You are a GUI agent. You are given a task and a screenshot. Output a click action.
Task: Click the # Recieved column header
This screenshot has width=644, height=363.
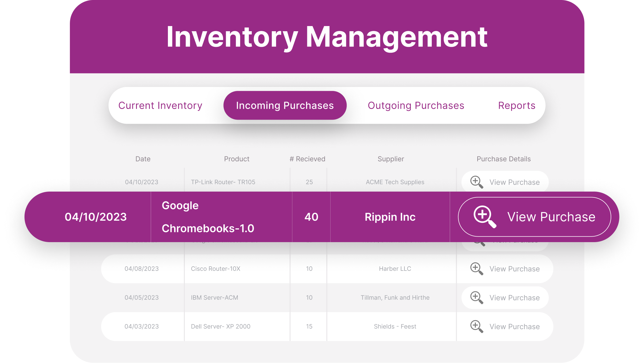(x=307, y=159)
